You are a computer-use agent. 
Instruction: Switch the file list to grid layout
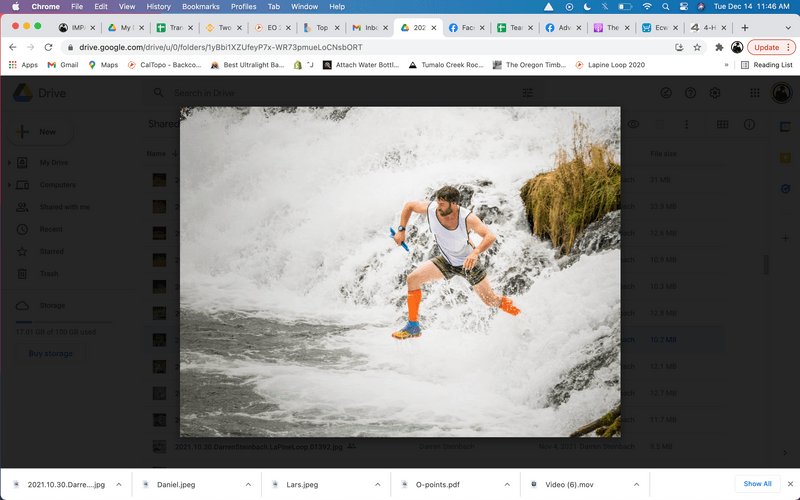point(722,124)
